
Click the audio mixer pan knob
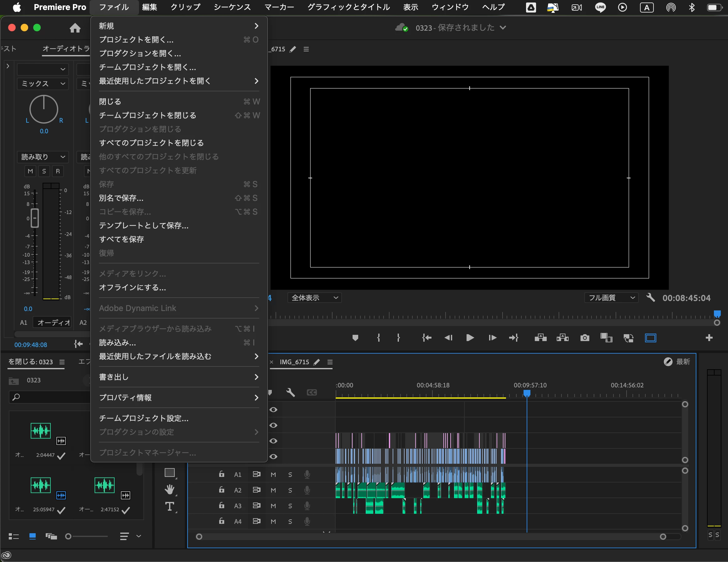pos(44,109)
